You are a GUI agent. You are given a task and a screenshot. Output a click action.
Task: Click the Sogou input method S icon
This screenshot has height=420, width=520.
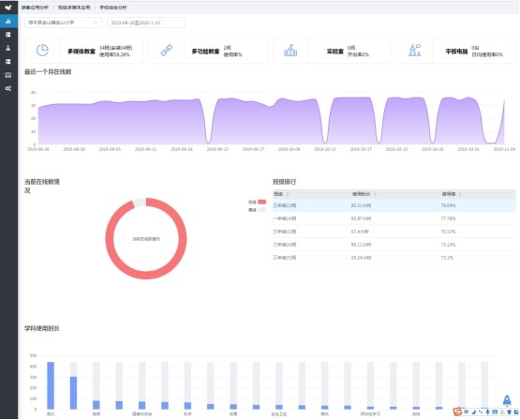[457, 412]
